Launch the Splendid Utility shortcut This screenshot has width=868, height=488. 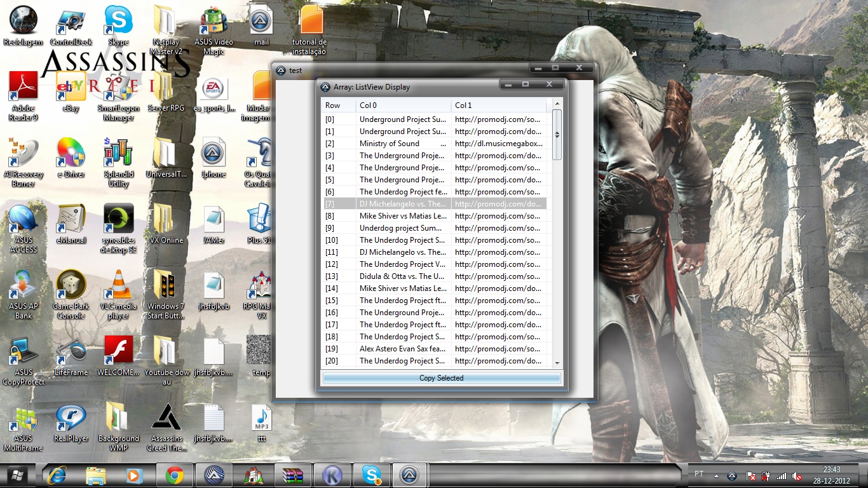pyautogui.click(x=118, y=161)
